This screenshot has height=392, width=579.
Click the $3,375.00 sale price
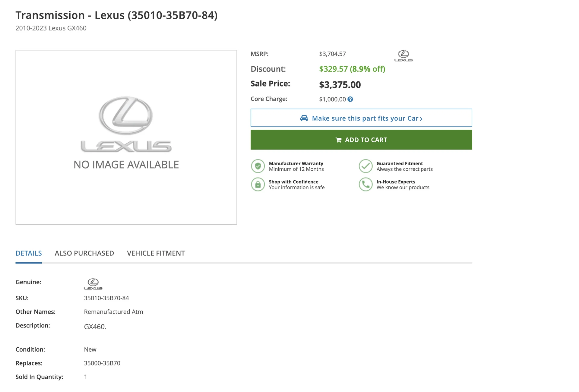pyautogui.click(x=340, y=85)
